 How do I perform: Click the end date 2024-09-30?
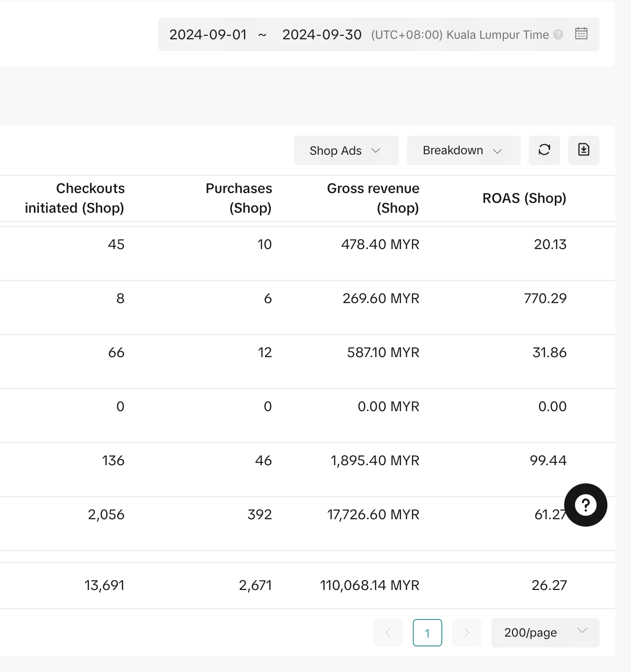pos(322,35)
